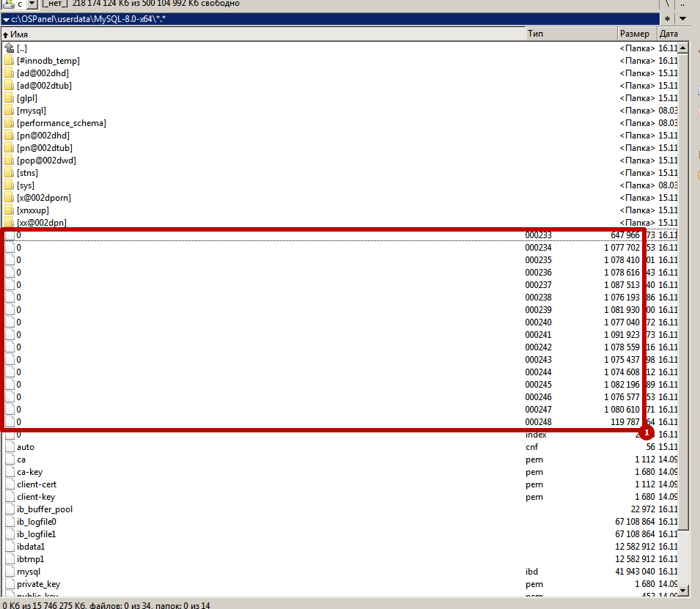Click the [performance_schema] folder icon
The image size is (700, 609).
pyautogui.click(x=10, y=123)
